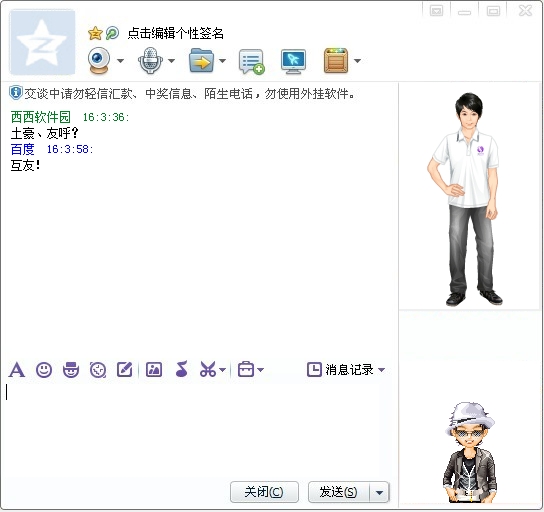Launch remote desktop monitor icon
Screen dimensions: 544x512
[x=294, y=62]
